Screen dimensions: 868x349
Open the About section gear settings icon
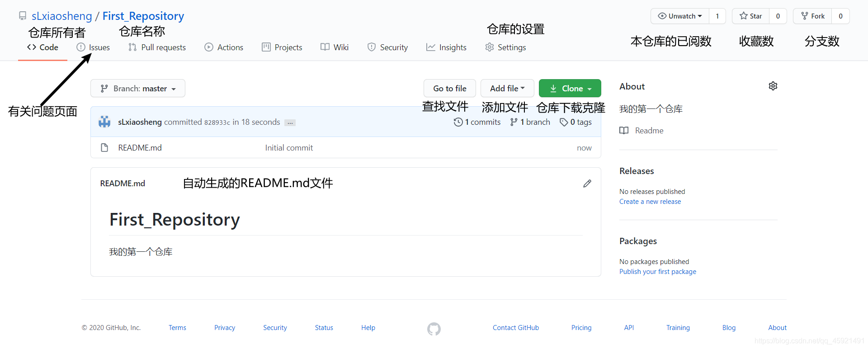(x=773, y=86)
